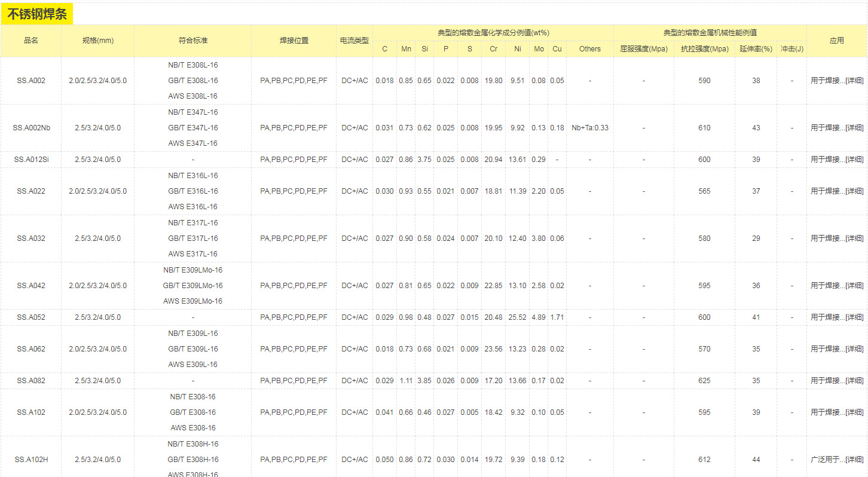Open the [详细] link in SS.A082 row
The height and width of the screenshot is (477, 868).
(x=854, y=381)
